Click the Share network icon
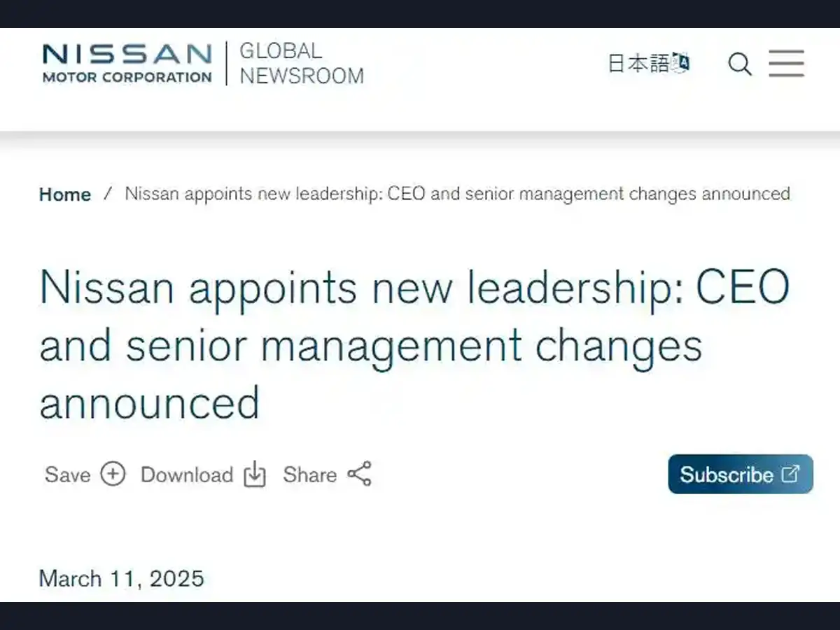Image resolution: width=840 pixels, height=630 pixels. [x=360, y=474]
